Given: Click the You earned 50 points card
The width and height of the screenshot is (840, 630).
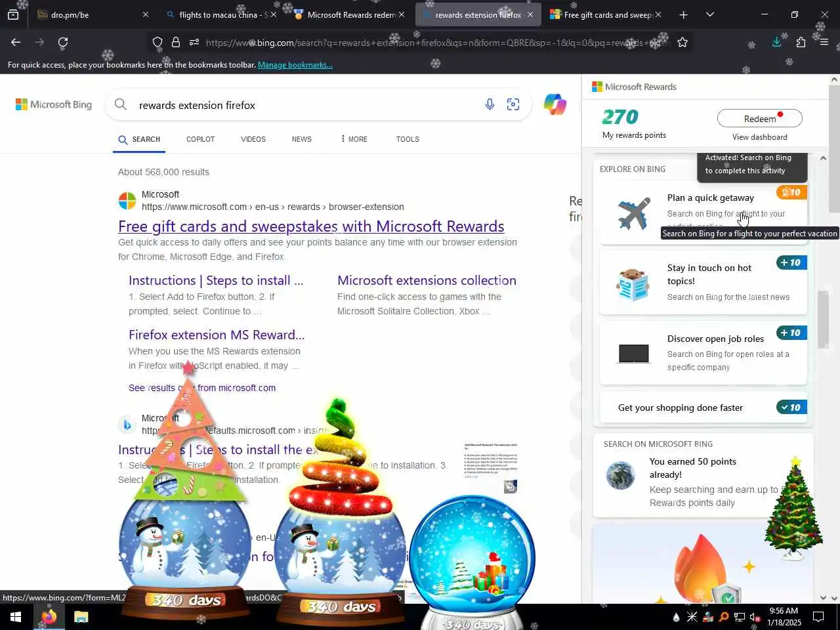Looking at the screenshot, I should point(703,481).
